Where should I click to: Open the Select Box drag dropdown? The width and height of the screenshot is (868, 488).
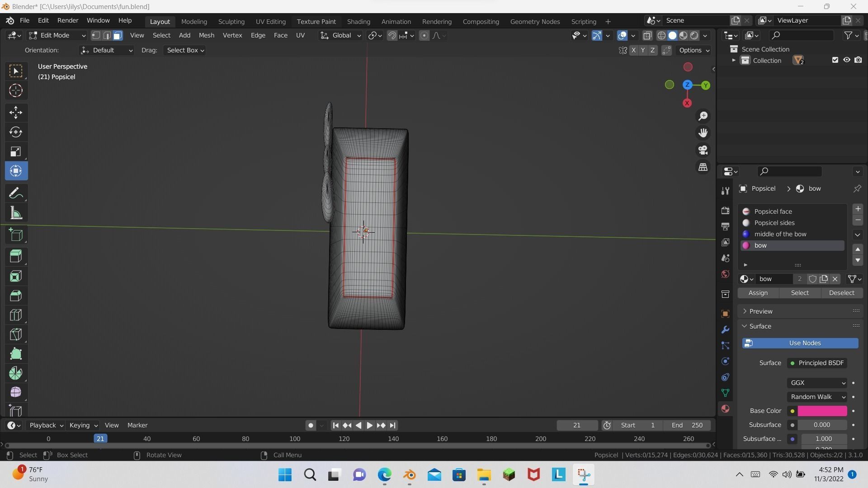click(184, 50)
